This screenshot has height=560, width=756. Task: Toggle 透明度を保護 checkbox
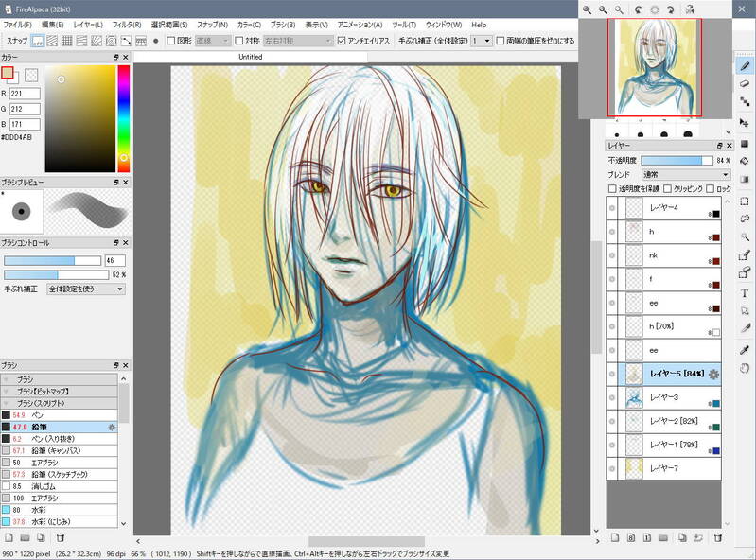pyautogui.click(x=612, y=189)
